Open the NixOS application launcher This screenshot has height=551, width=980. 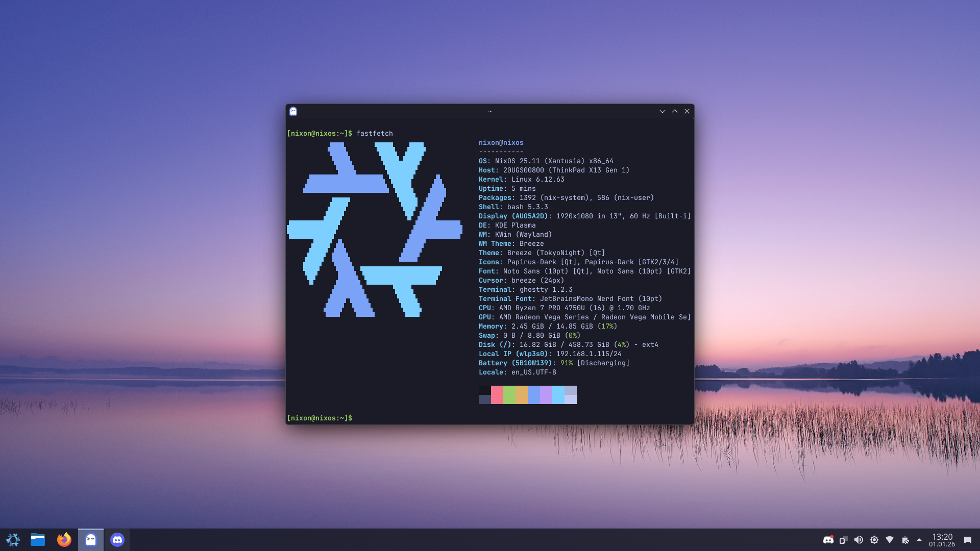point(13,540)
